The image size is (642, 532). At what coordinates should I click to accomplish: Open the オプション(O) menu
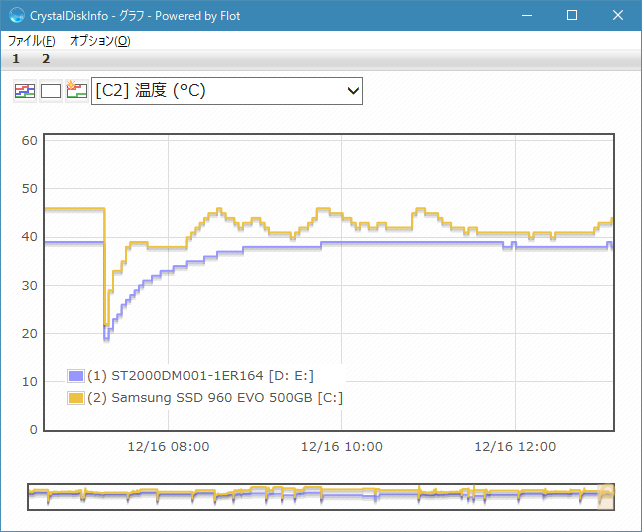coord(100,41)
